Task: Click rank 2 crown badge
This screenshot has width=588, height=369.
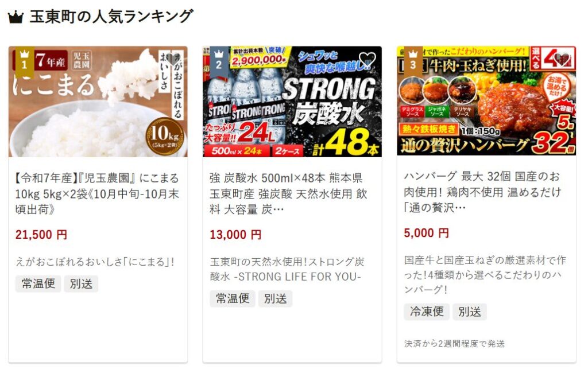Action: point(219,59)
